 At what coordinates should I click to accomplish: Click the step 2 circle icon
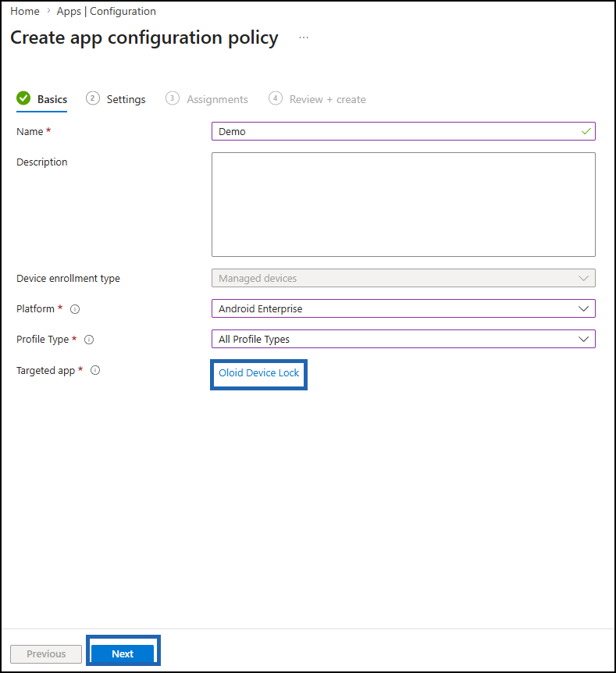point(93,98)
